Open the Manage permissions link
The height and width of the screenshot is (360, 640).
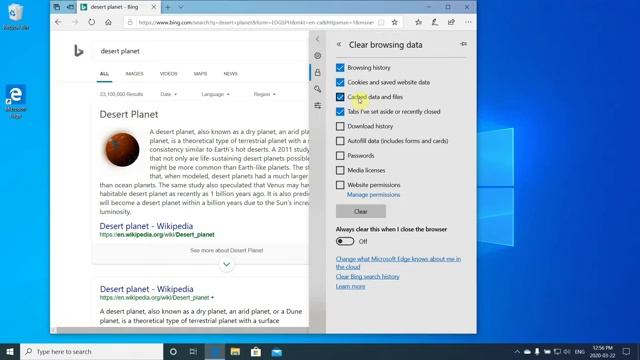(373, 195)
